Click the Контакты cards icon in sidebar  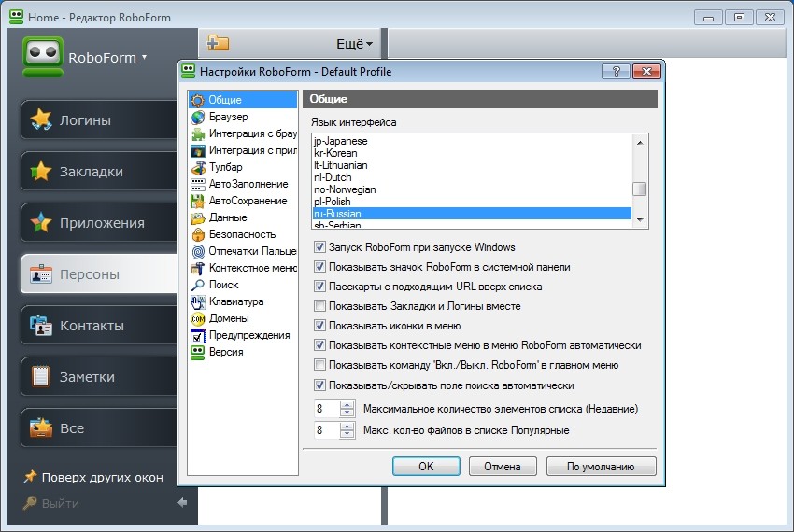[41, 326]
